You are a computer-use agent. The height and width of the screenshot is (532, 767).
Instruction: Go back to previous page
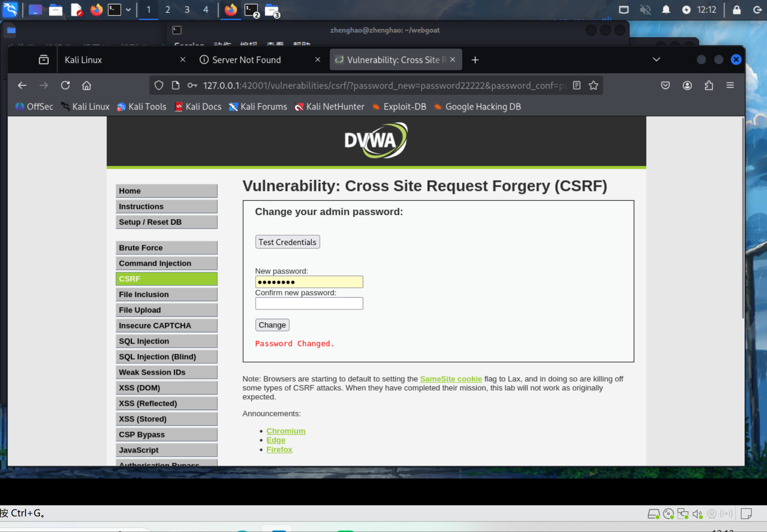22,85
